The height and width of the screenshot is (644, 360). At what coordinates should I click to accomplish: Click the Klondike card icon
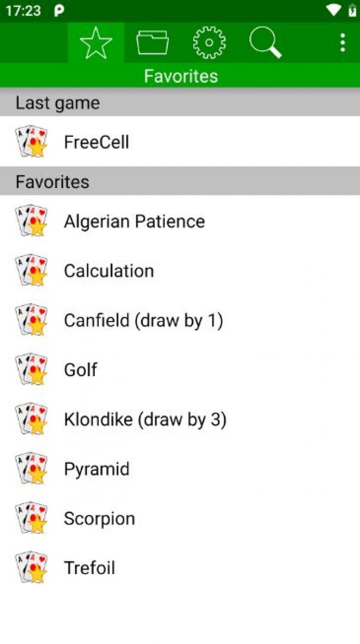[31, 419]
